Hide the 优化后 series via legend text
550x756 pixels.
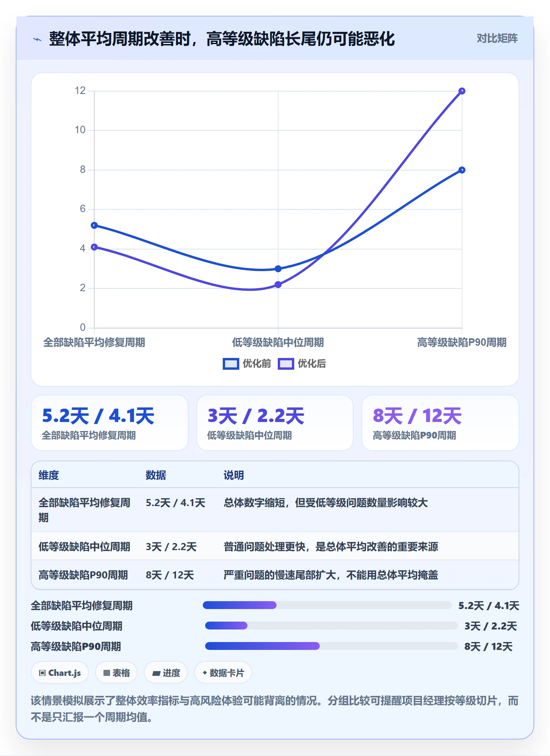point(312,364)
